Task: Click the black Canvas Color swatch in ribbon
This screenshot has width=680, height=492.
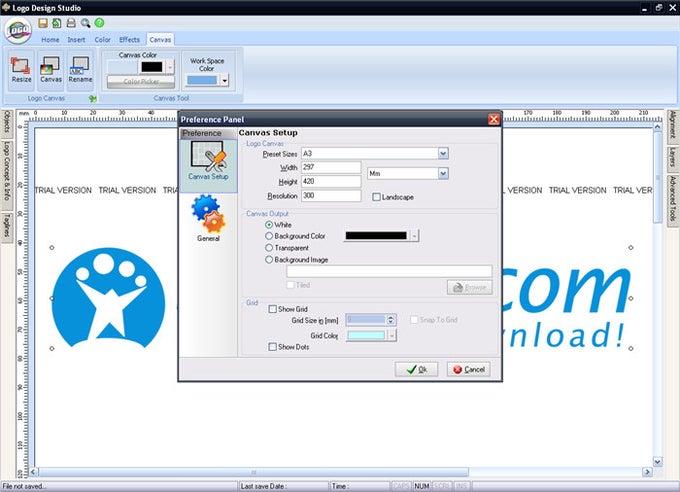Action: 152,67
